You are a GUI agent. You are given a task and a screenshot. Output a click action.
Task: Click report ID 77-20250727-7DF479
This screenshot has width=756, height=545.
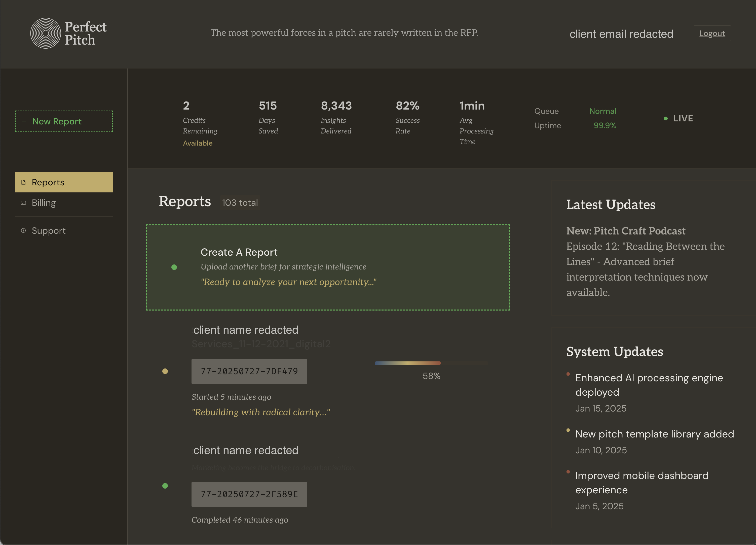click(249, 371)
